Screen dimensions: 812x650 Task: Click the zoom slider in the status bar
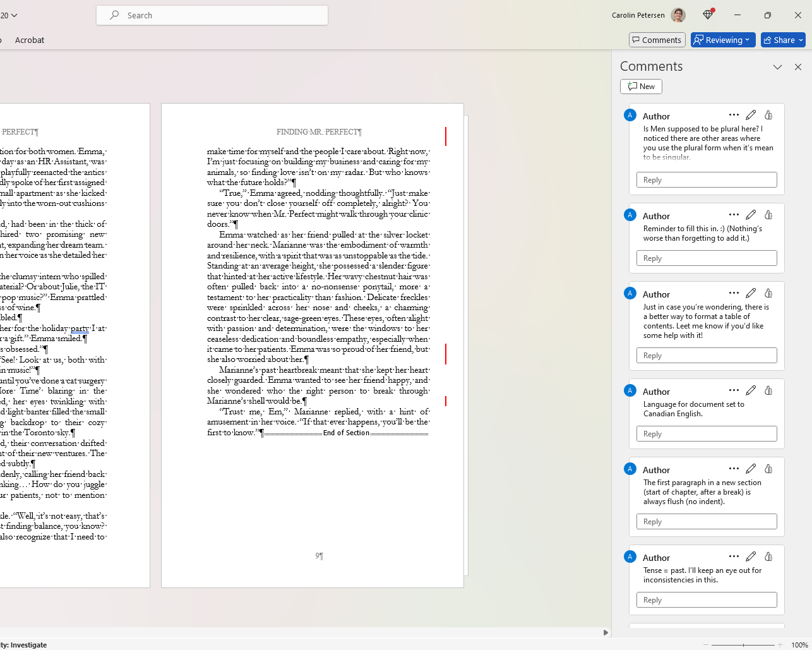(743, 645)
